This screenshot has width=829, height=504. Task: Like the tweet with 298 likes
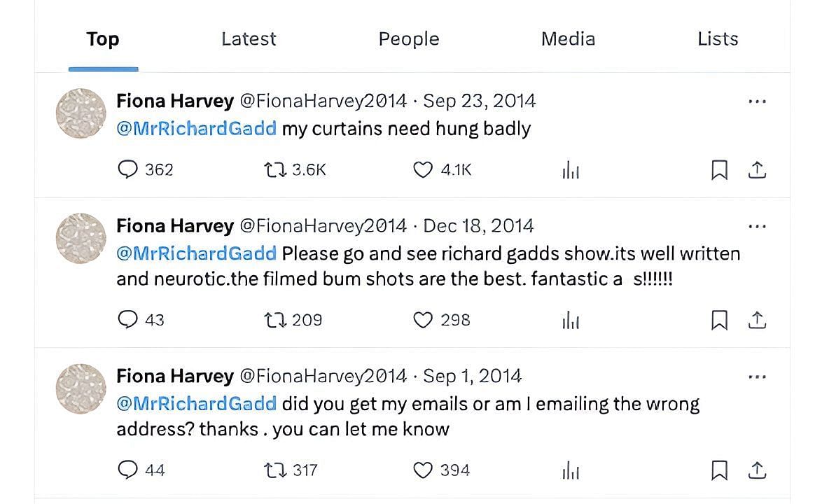pyautogui.click(x=422, y=320)
